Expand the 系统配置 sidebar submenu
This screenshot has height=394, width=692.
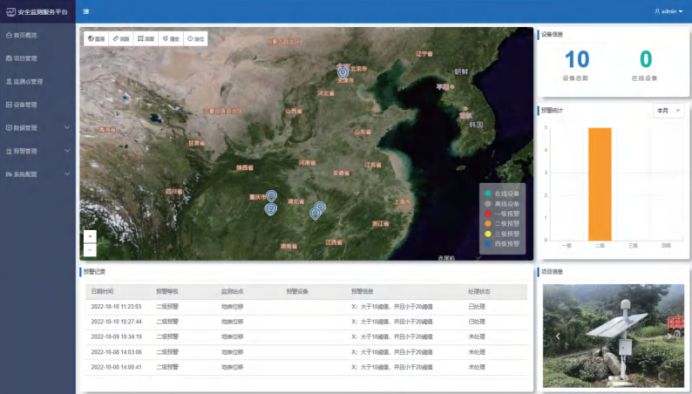point(38,174)
